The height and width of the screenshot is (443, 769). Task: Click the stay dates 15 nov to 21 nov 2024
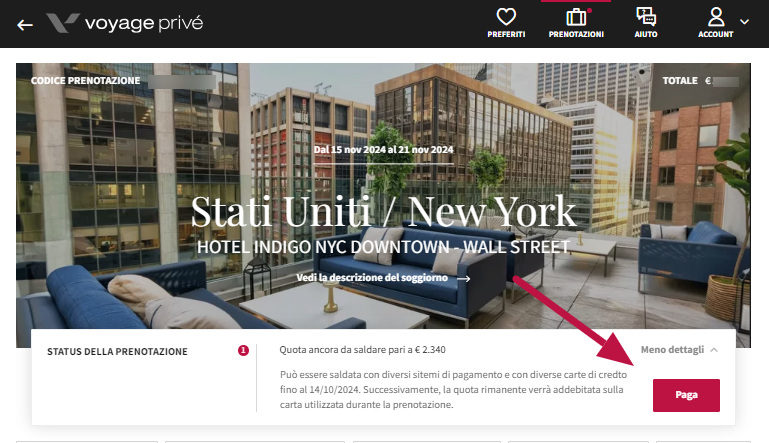384,150
